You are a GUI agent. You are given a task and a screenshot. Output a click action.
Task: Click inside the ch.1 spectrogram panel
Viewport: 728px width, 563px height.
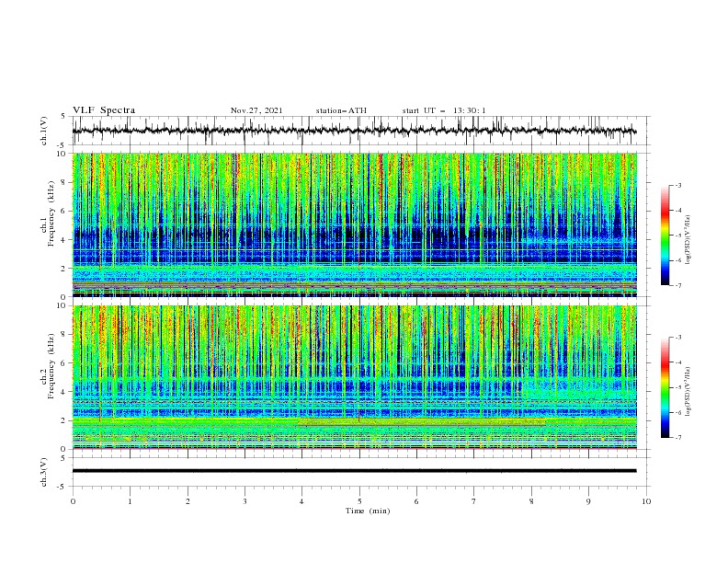tap(354, 224)
